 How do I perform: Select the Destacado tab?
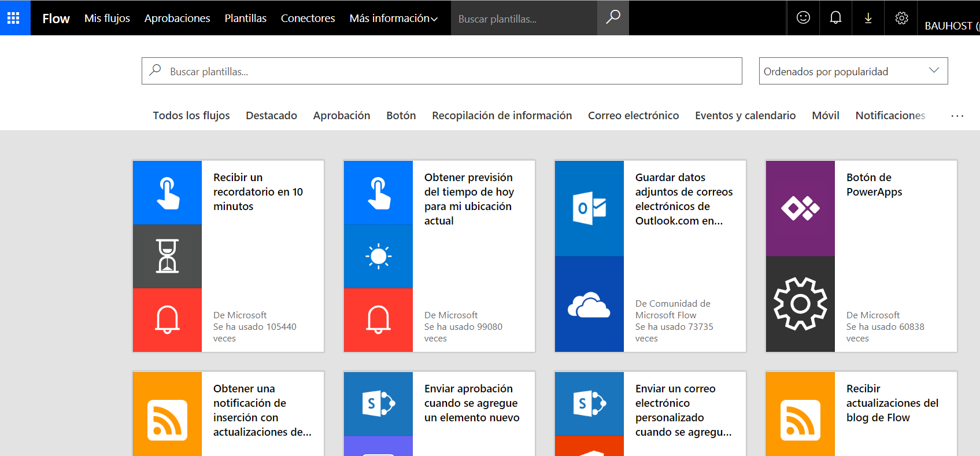coord(271,115)
